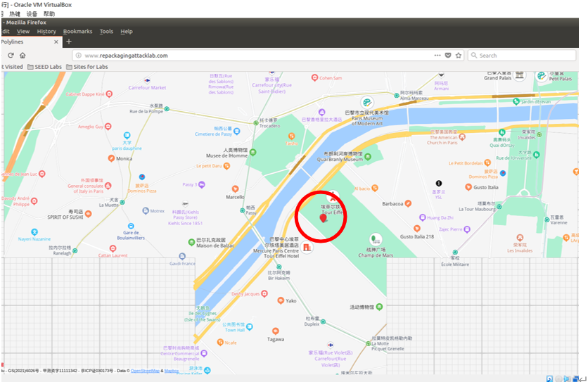The width and height of the screenshot is (588, 382).
Task: Open the View menu
Action: pos(23,32)
